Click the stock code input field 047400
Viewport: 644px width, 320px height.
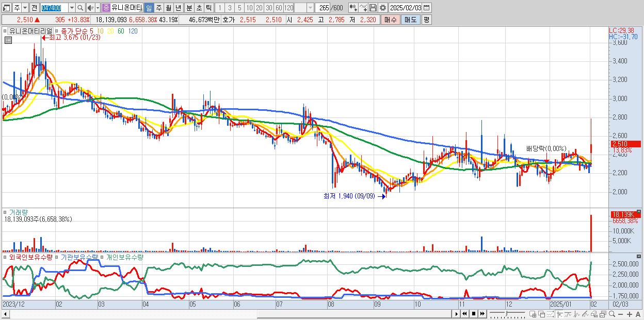point(55,8)
